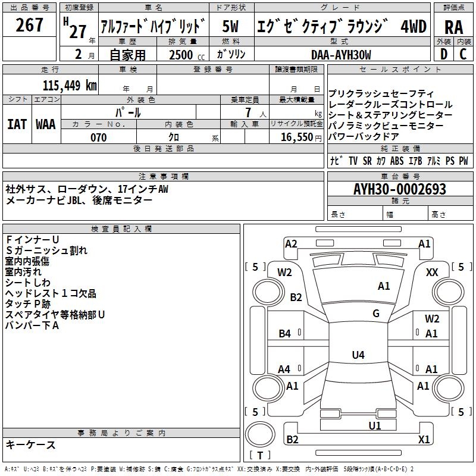
Task: Click the exterior color パール
Action: click(128, 113)
